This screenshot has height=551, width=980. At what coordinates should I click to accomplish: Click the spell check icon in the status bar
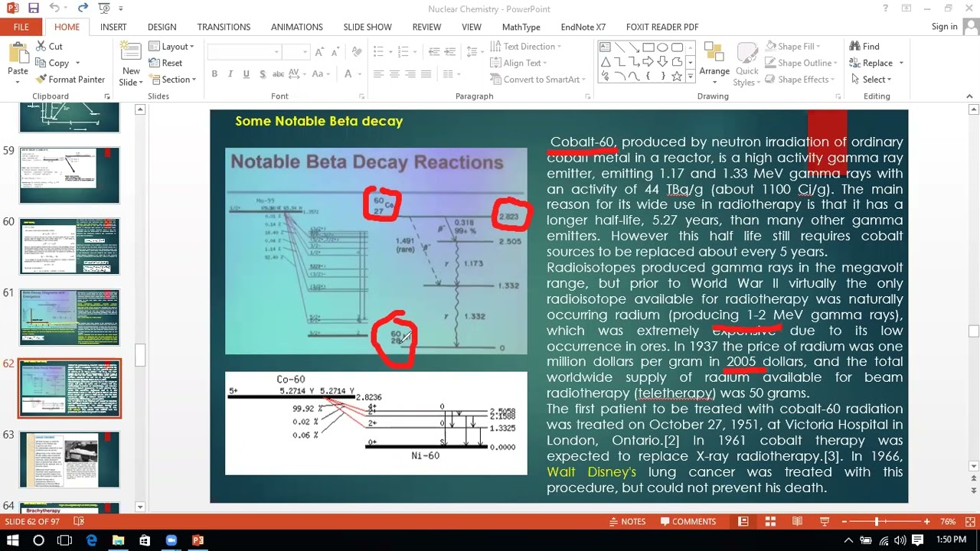[x=78, y=522]
